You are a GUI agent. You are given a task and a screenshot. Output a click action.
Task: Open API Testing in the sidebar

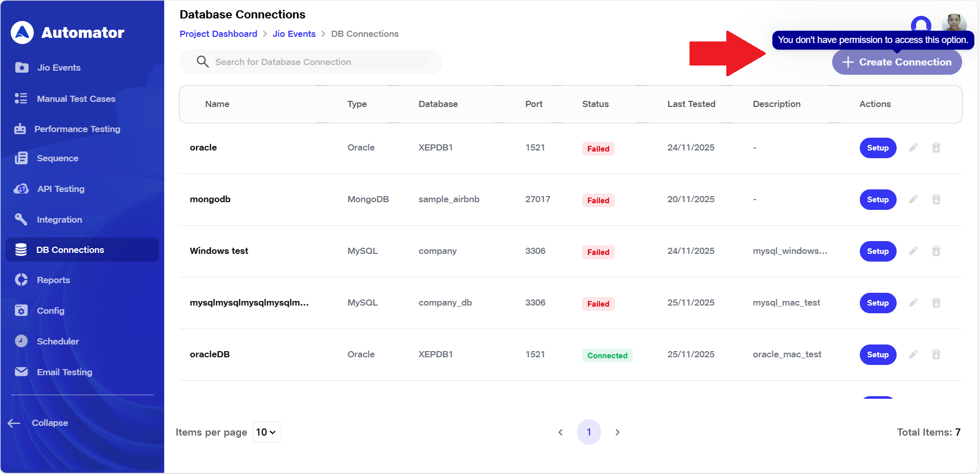[60, 189]
